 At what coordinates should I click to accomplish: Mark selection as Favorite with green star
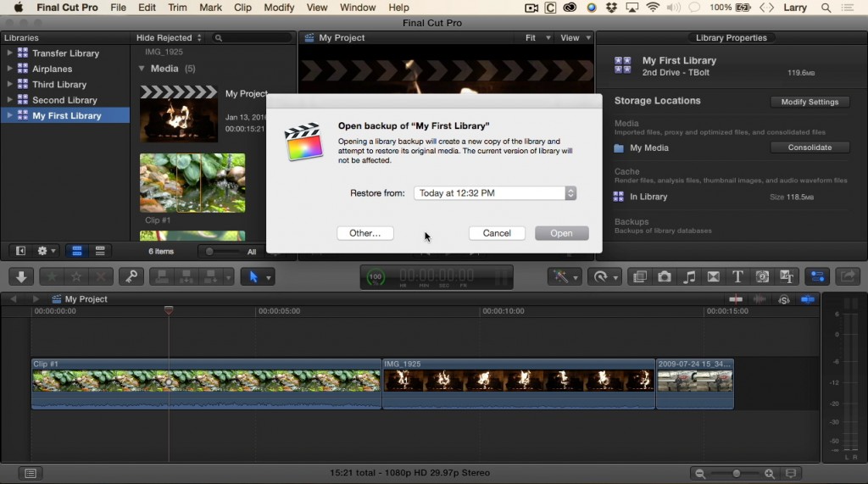tap(52, 276)
